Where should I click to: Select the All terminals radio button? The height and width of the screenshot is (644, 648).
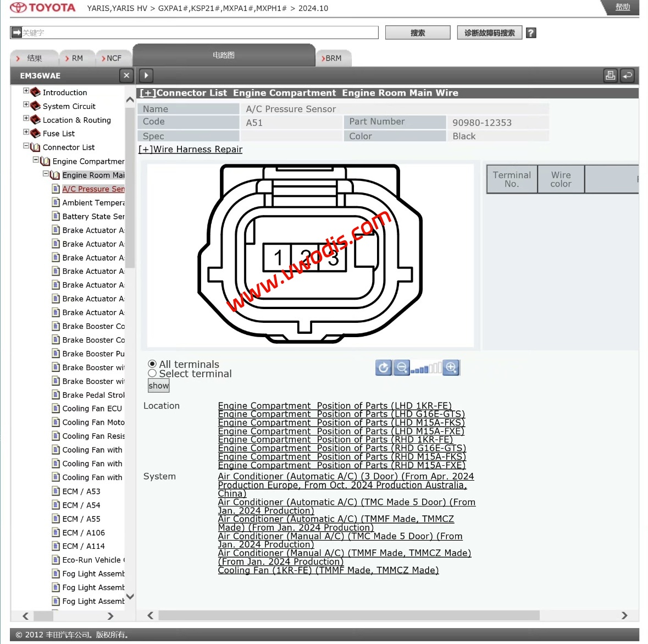152,364
